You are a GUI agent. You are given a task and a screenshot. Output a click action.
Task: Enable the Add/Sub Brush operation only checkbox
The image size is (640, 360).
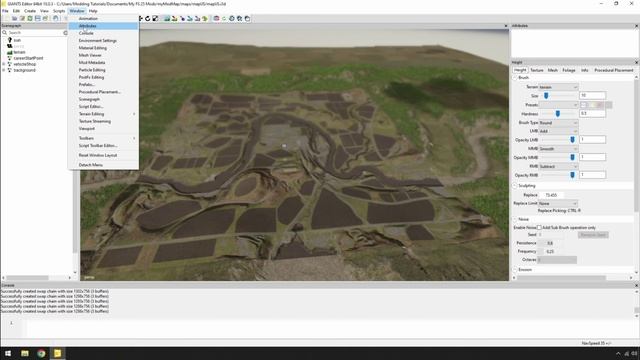click(x=539, y=227)
